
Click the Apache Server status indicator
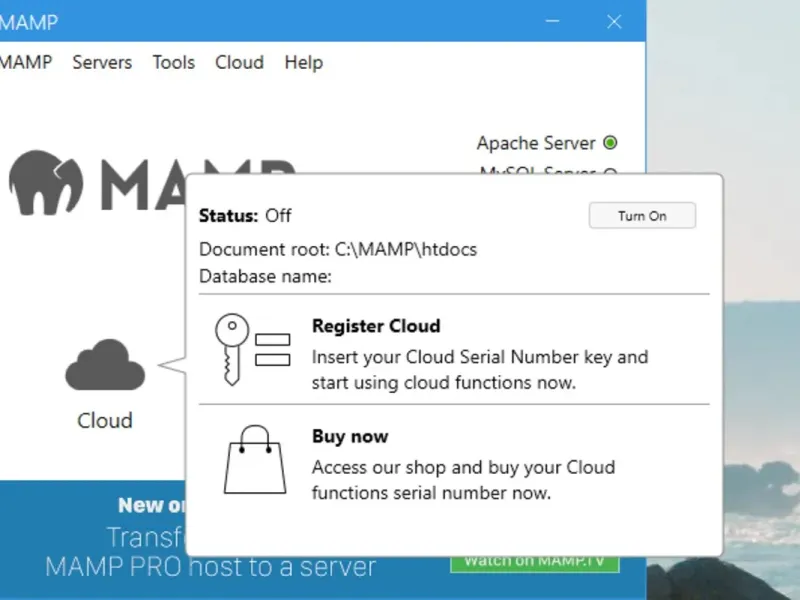pos(610,143)
